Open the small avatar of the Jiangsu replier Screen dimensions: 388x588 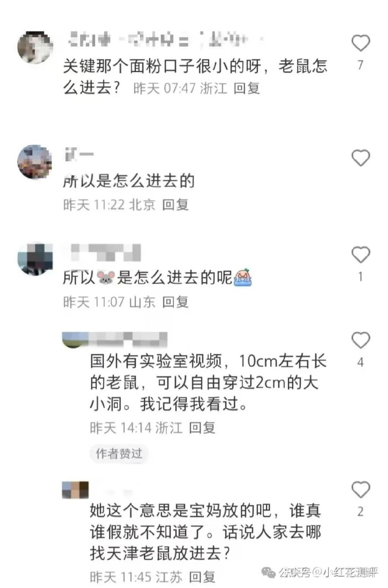click(x=75, y=490)
